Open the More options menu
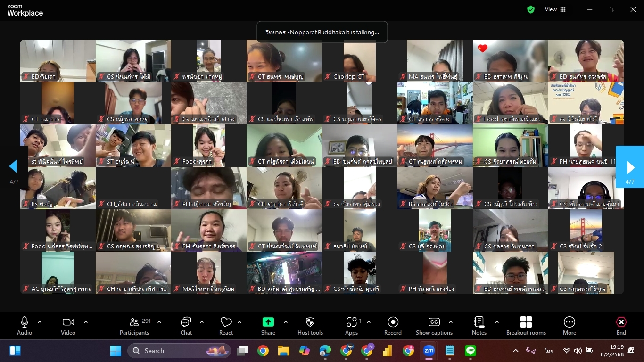The width and height of the screenshot is (644, 362). point(569,326)
